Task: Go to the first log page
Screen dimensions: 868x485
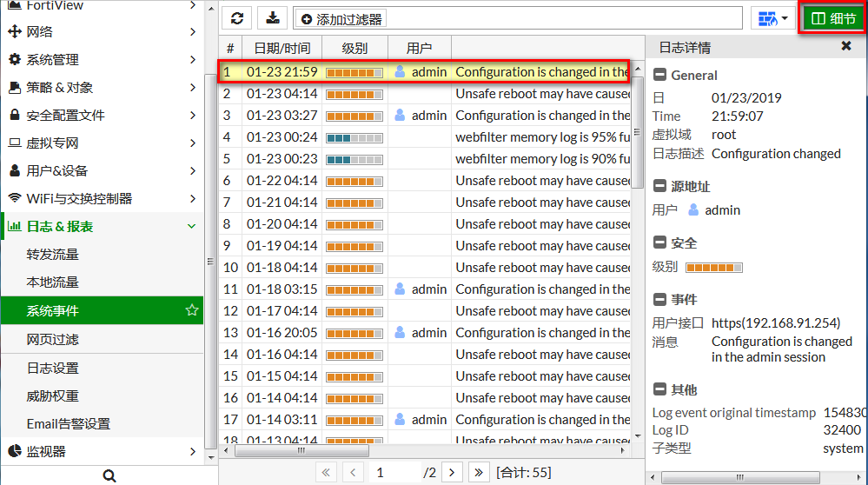Action: pos(326,472)
